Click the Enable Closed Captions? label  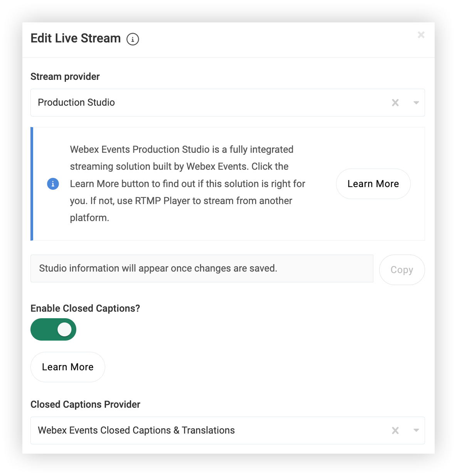click(x=85, y=308)
